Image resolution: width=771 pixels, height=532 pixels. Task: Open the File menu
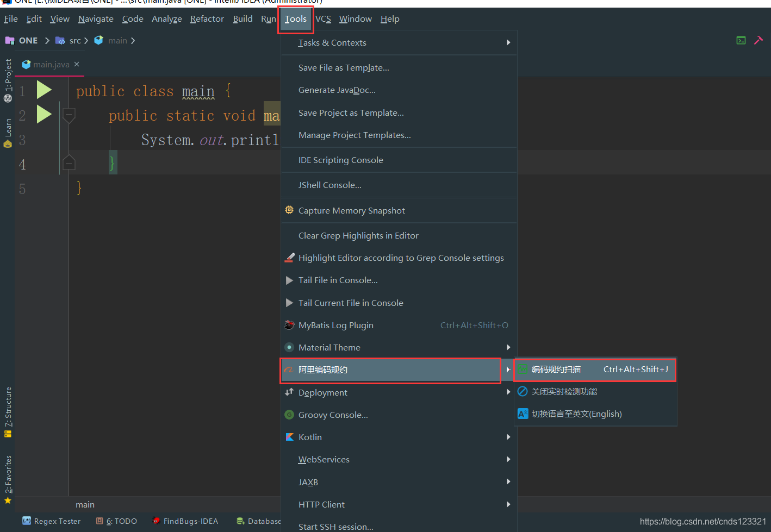(11, 19)
